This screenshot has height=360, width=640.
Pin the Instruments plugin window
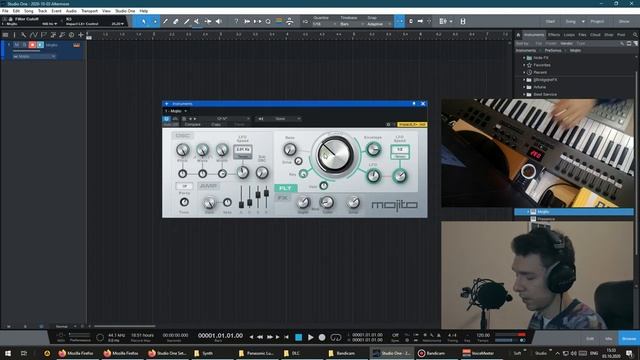tap(414, 104)
